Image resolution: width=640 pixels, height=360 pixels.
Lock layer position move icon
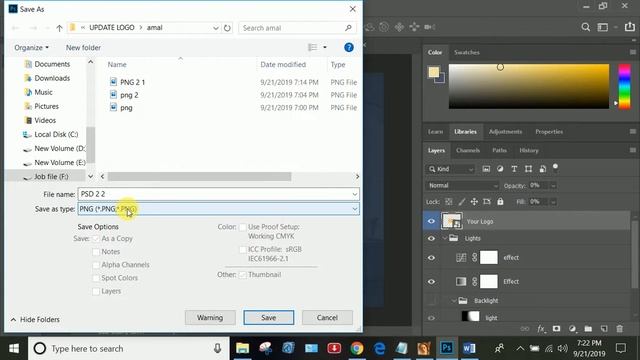click(474, 202)
